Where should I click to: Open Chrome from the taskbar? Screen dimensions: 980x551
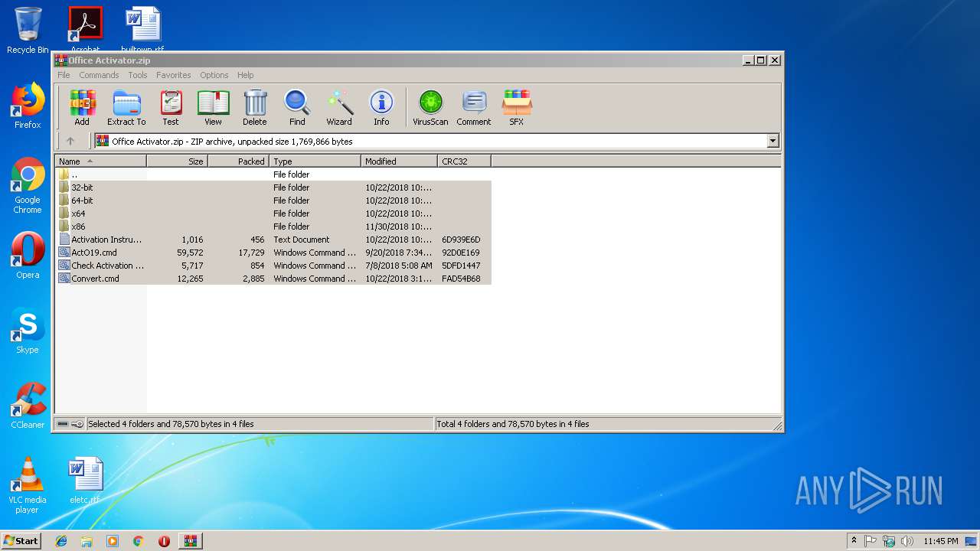click(x=138, y=541)
